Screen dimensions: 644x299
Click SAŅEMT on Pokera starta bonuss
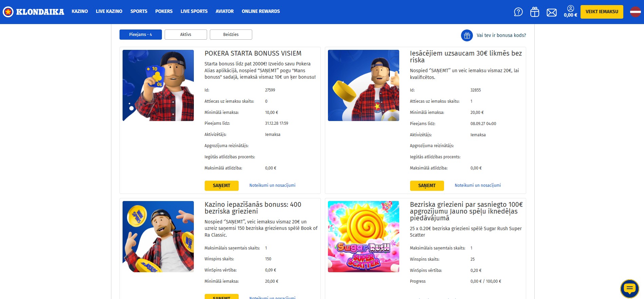[221, 185]
